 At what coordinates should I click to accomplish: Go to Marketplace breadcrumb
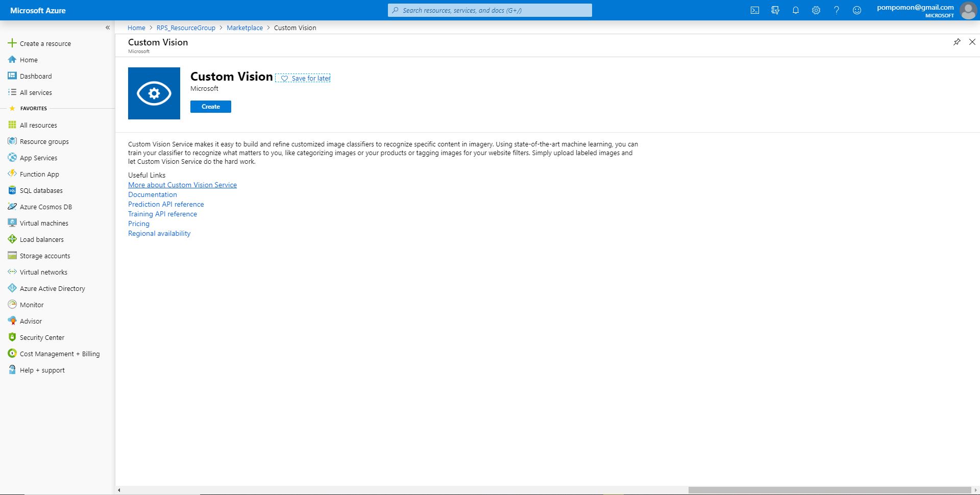pos(245,28)
